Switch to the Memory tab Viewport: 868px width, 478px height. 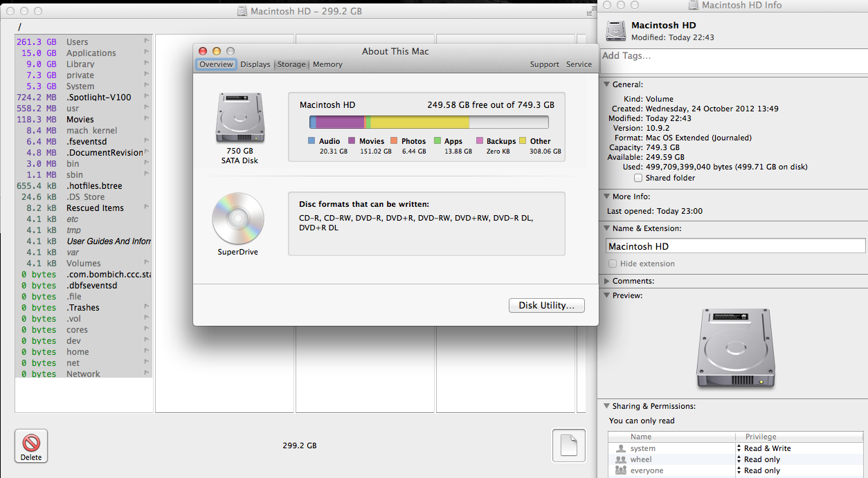coord(327,64)
